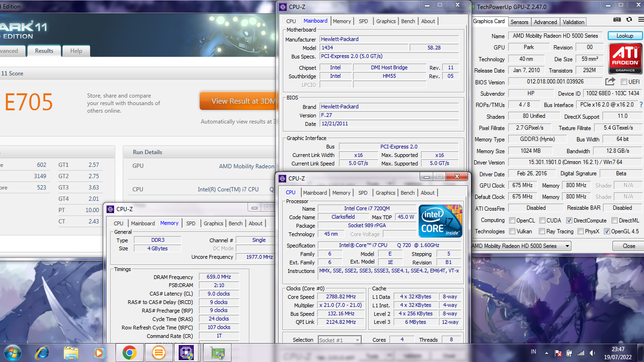Click the network signal bars tray icon
This screenshot has width=644, height=362.
coord(581,353)
